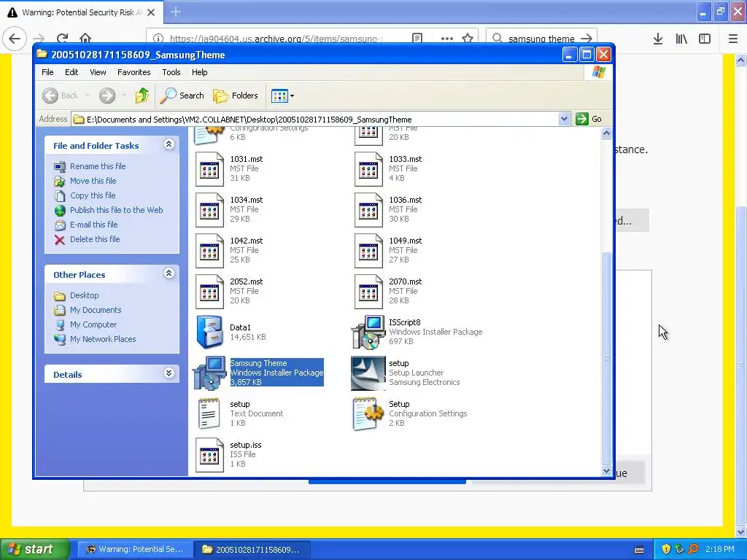Select the 1049.mst file icon
The height and width of the screenshot is (560, 747).
pyautogui.click(x=368, y=251)
